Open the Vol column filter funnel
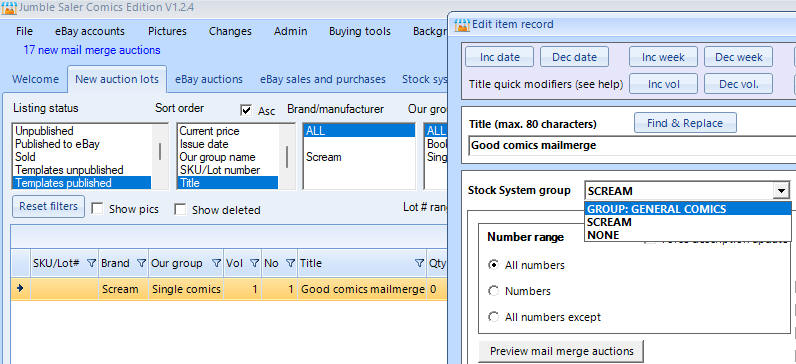796x364 pixels. point(254,263)
